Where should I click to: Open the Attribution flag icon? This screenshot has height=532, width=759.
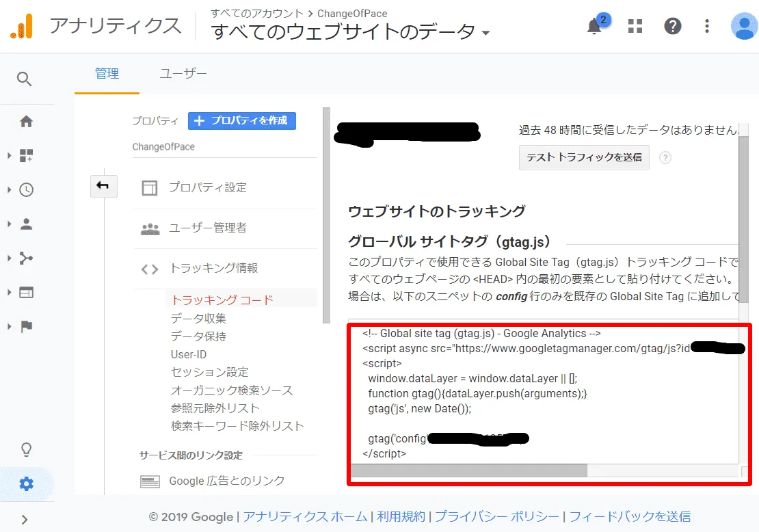(x=26, y=326)
